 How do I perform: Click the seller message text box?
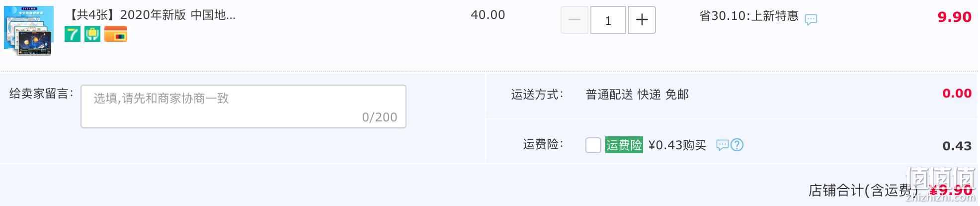244,106
